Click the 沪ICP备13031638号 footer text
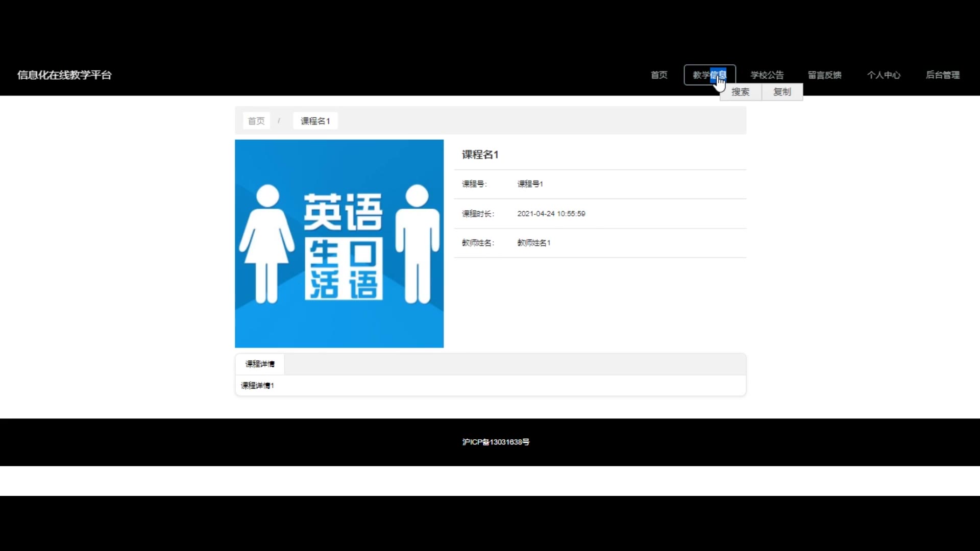Viewport: 980px width, 551px height. pos(496,442)
